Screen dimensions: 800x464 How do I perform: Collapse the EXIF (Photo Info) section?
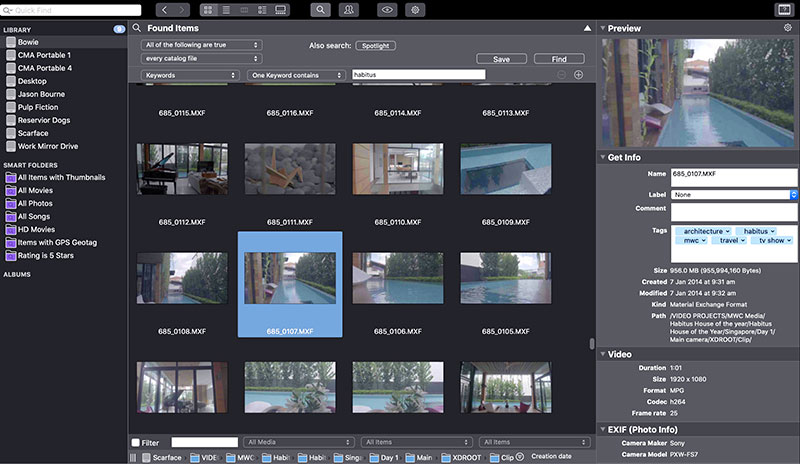pos(603,429)
